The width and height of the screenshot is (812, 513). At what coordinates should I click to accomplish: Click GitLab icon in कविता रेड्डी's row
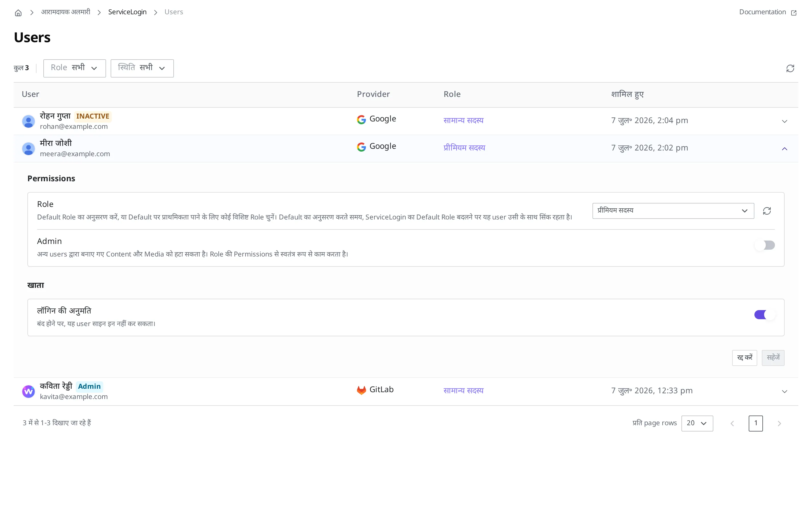[x=361, y=390]
